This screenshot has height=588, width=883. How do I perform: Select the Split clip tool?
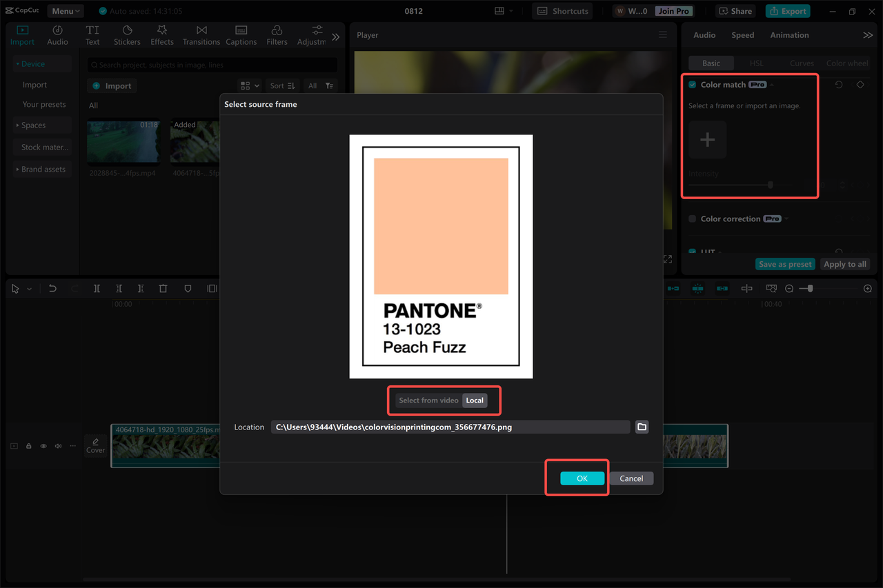[x=97, y=288]
